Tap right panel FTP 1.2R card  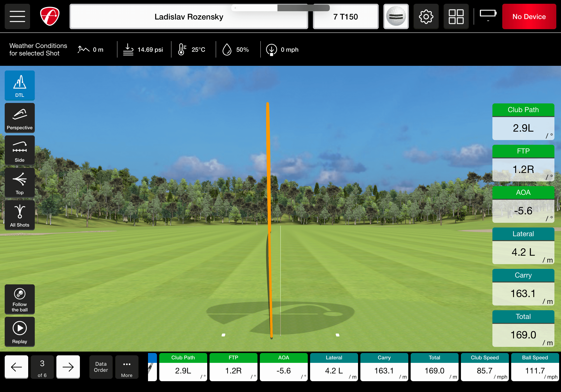523,163
